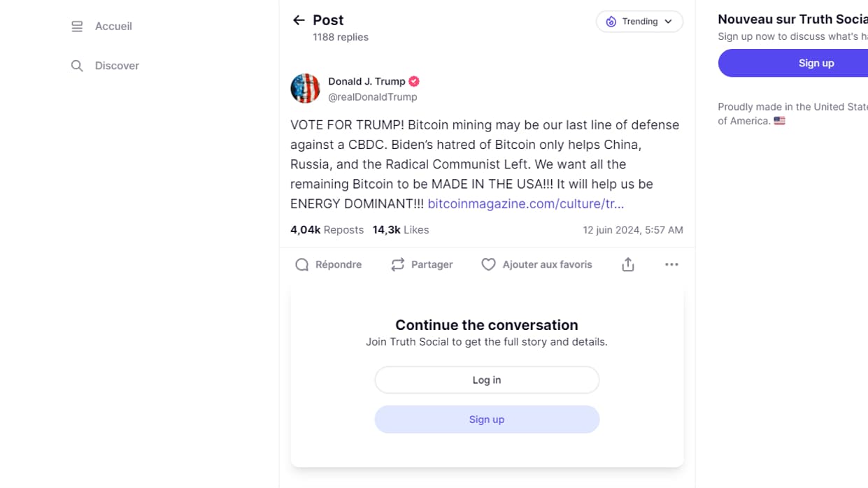Open the Trending sort dropdown
Screen dimensions: 868x488
point(639,22)
